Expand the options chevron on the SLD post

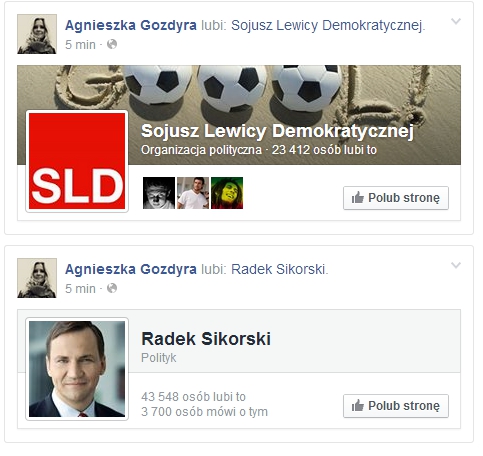point(456,21)
